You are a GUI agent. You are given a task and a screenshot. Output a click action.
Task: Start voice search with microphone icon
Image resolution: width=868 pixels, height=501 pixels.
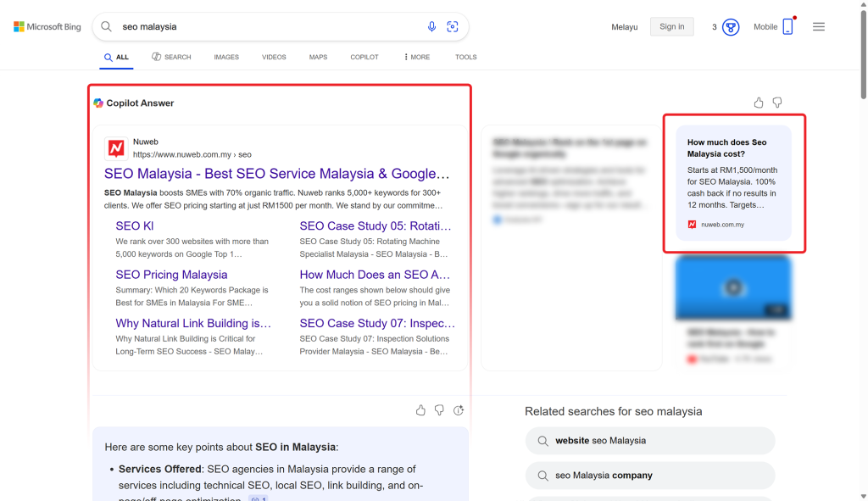tap(431, 26)
